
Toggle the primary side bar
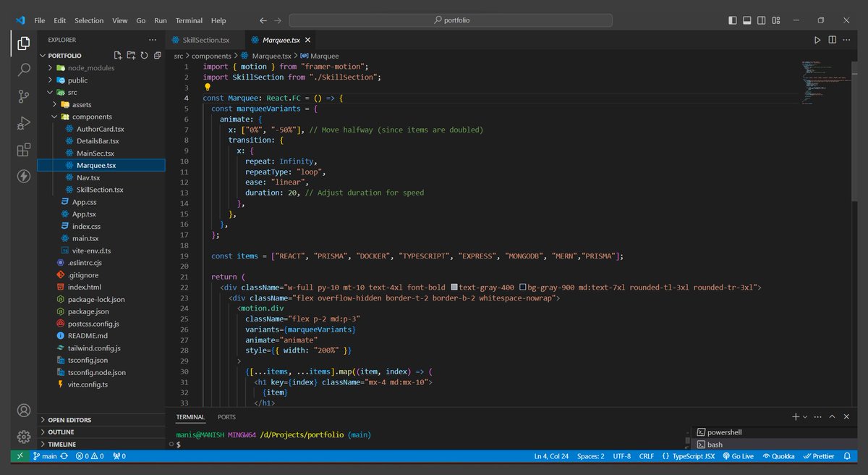(x=733, y=20)
